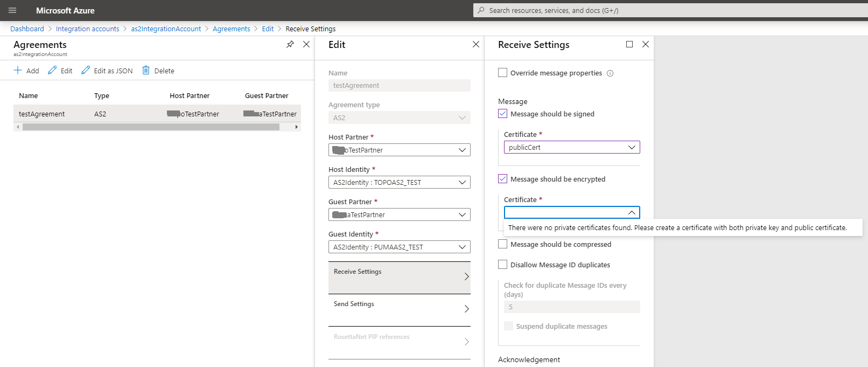This screenshot has height=367, width=868.
Task: Click the Add agreement plus icon
Action: (18, 70)
